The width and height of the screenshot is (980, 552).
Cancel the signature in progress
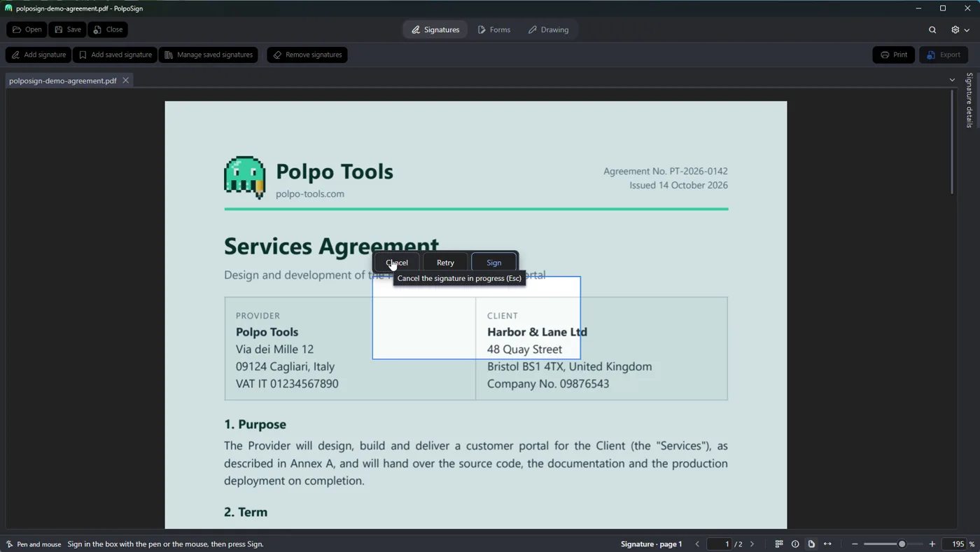397,263
